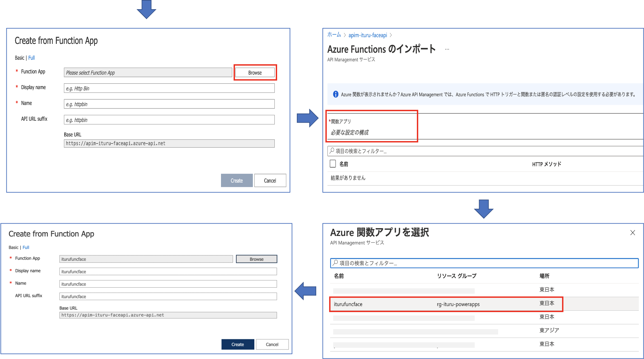The width and height of the screenshot is (644, 359).
Task: Click the 名前 column header in import panel
Action: coord(344,164)
